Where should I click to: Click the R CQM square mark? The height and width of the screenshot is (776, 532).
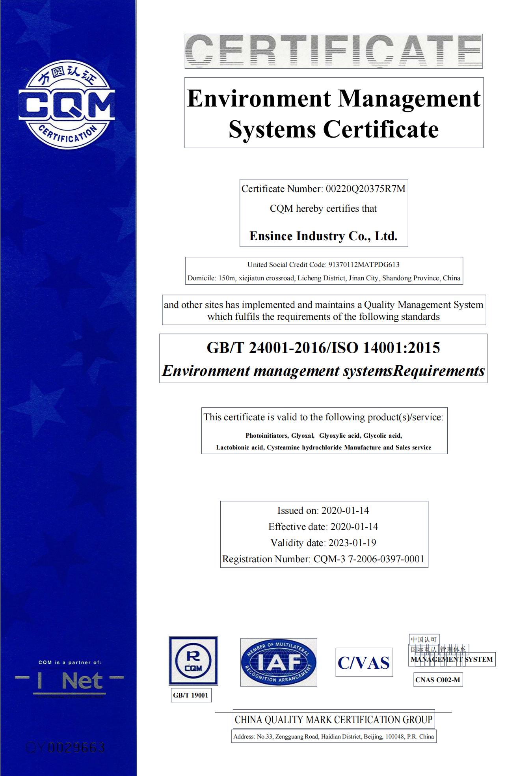tap(193, 661)
